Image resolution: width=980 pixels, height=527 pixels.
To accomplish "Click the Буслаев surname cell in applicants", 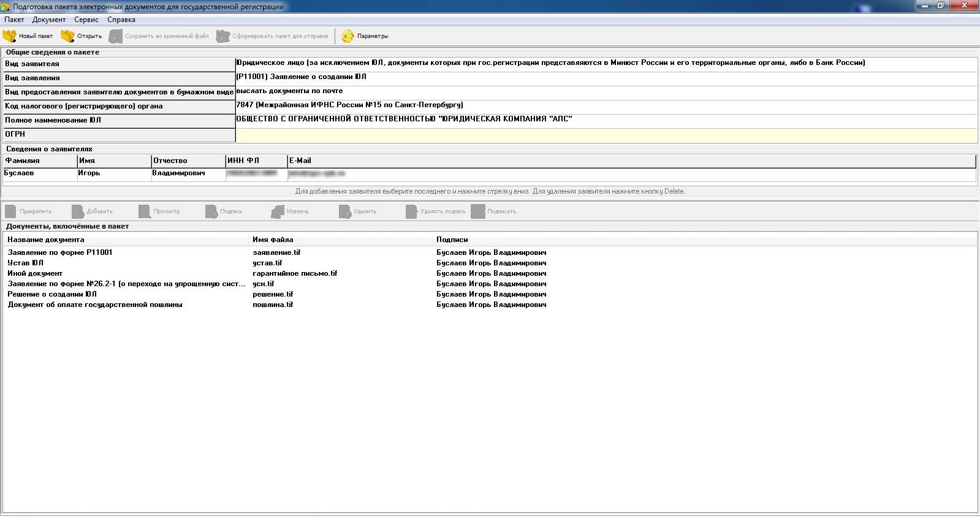I will [x=20, y=173].
